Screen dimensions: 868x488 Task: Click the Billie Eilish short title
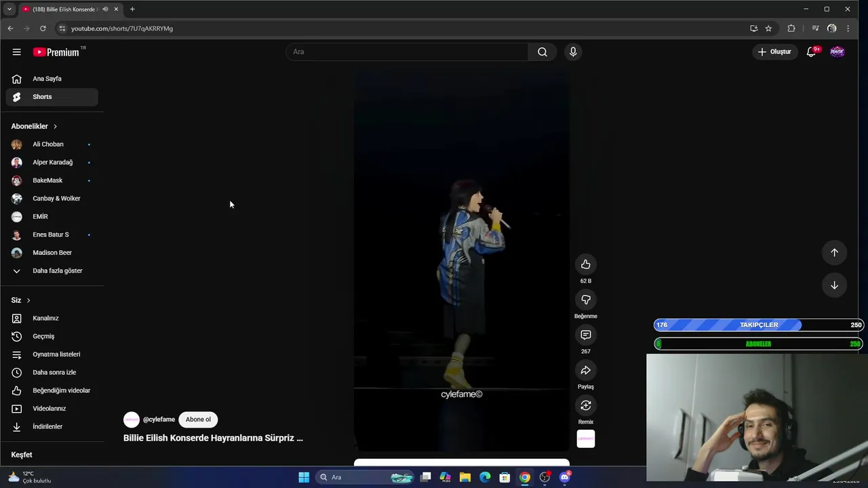(x=213, y=438)
